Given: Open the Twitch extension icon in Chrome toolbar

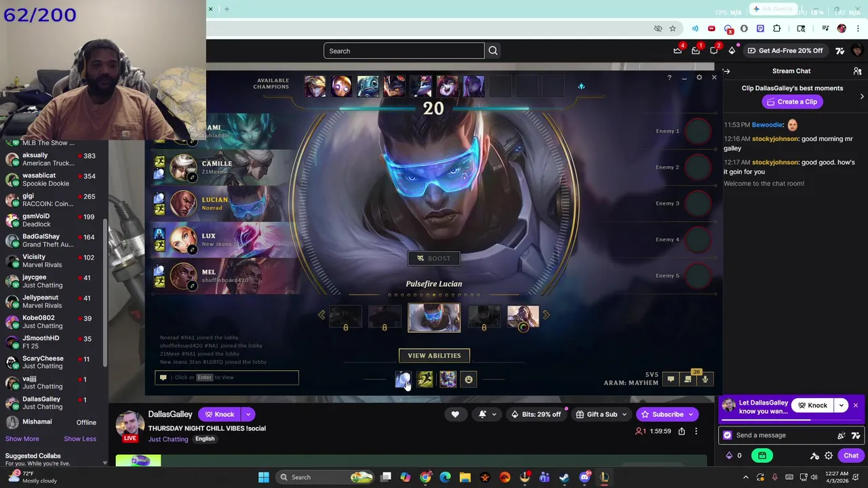Looking at the screenshot, I should (760, 28).
